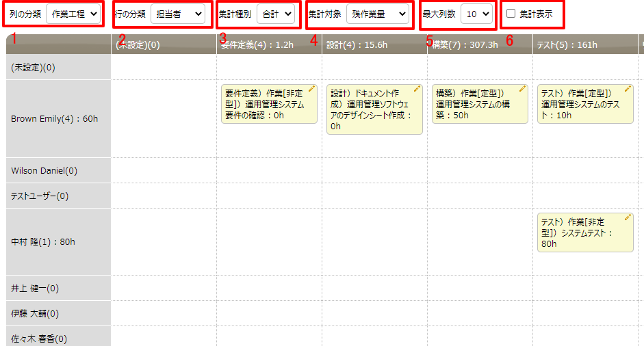Image resolution: width=644 pixels, height=346 pixels.
Task: Select the テスト 運用管理システムのテスト 10h card
Action: tap(585, 104)
